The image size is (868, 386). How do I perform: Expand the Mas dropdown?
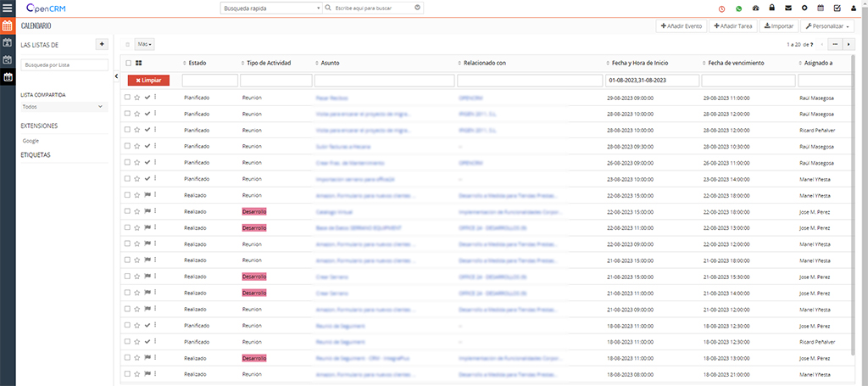[145, 43]
